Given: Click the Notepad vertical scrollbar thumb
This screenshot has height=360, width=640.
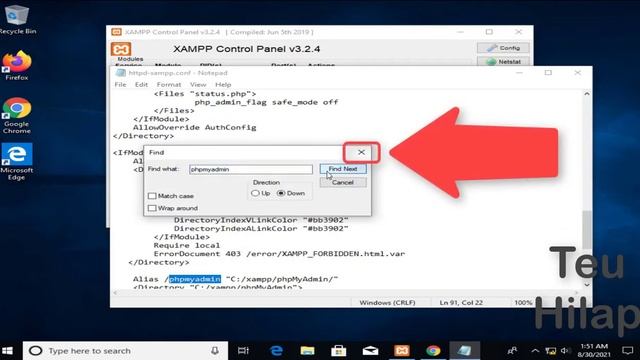Looking at the screenshot, I should [587, 229].
